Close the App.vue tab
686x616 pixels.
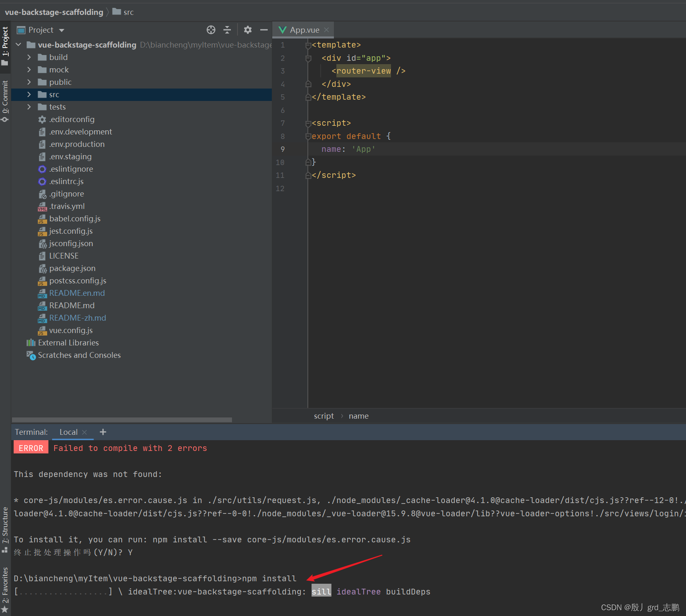(326, 30)
